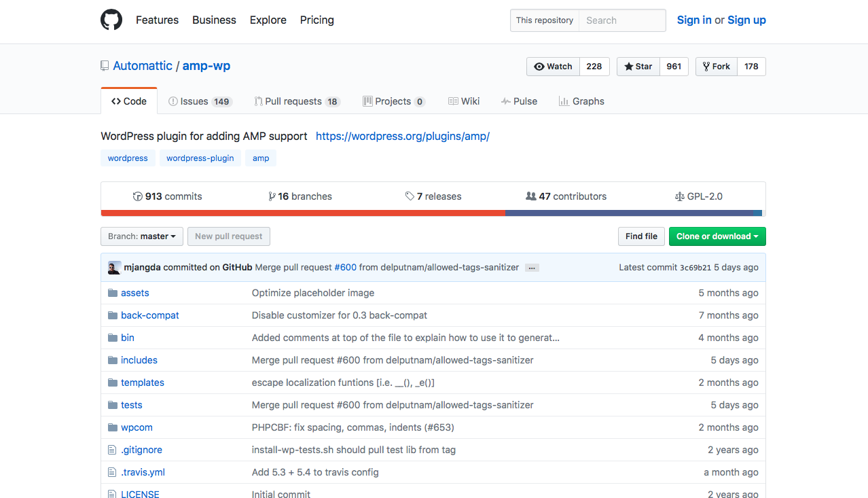Image resolution: width=868 pixels, height=498 pixels.
Task: View the 16 branches
Action: pos(300,196)
